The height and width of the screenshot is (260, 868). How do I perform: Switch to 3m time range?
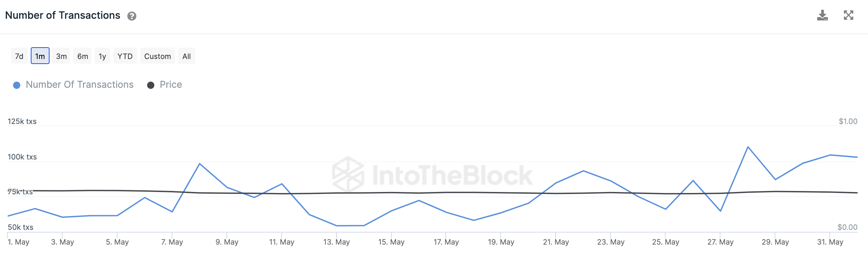click(61, 56)
